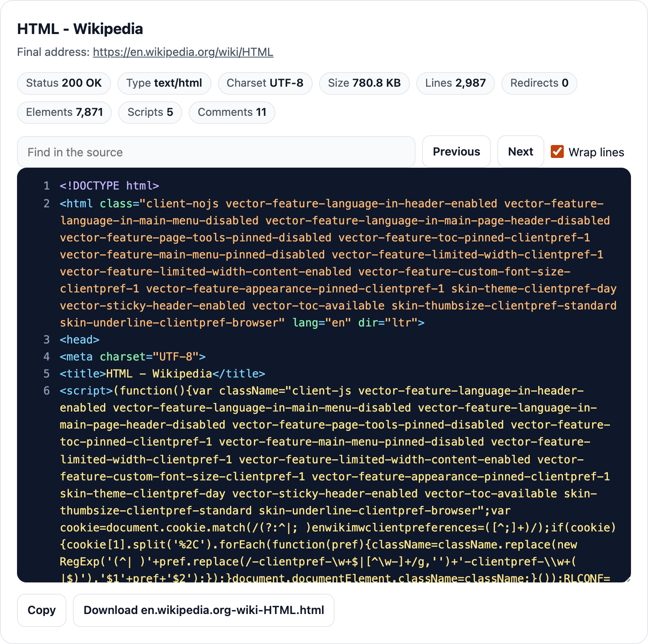The height and width of the screenshot is (644, 648).
Task: Select the Size 780.8 KB badge
Action: (364, 83)
